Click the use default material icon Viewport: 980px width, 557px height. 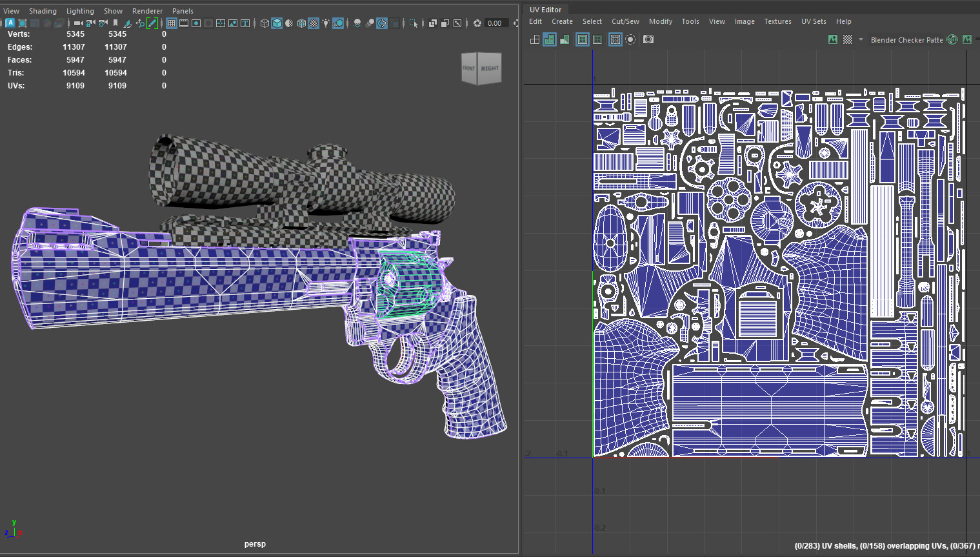pyautogui.click(x=289, y=23)
